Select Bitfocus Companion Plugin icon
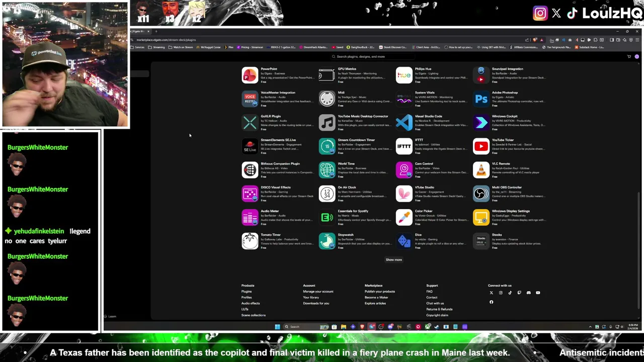 tap(250, 170)
